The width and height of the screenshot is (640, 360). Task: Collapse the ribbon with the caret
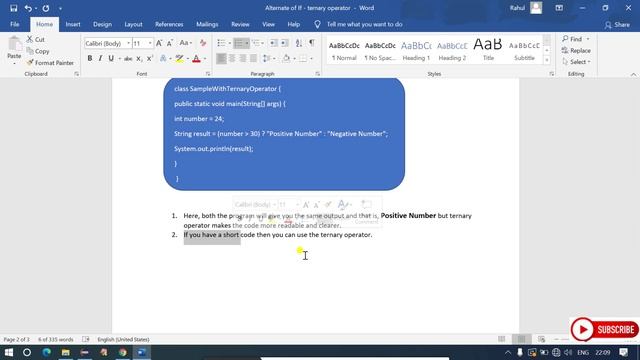[x=633, y=74]
